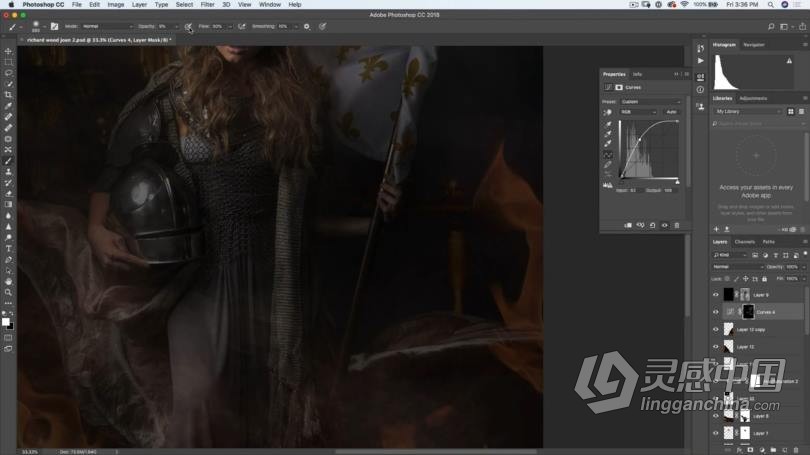Select the Eyedropper tool in toolbox

tap(8, 106)
